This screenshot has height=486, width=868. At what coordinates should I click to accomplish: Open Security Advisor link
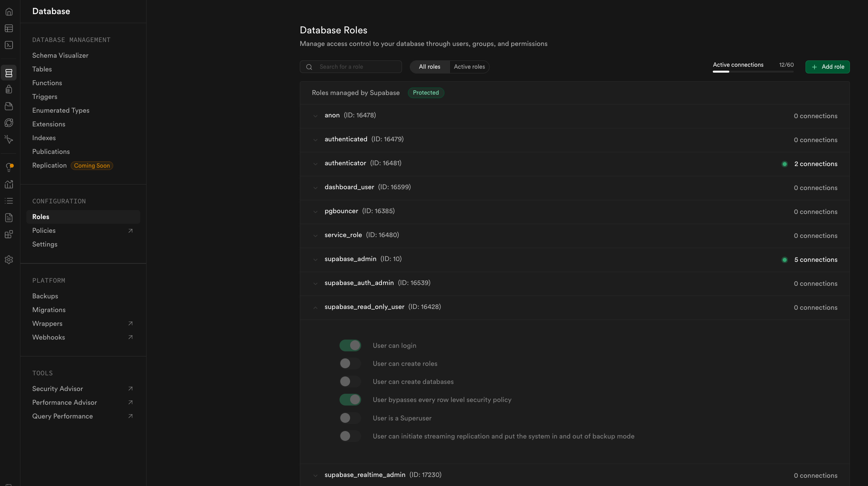click(57, 389)
